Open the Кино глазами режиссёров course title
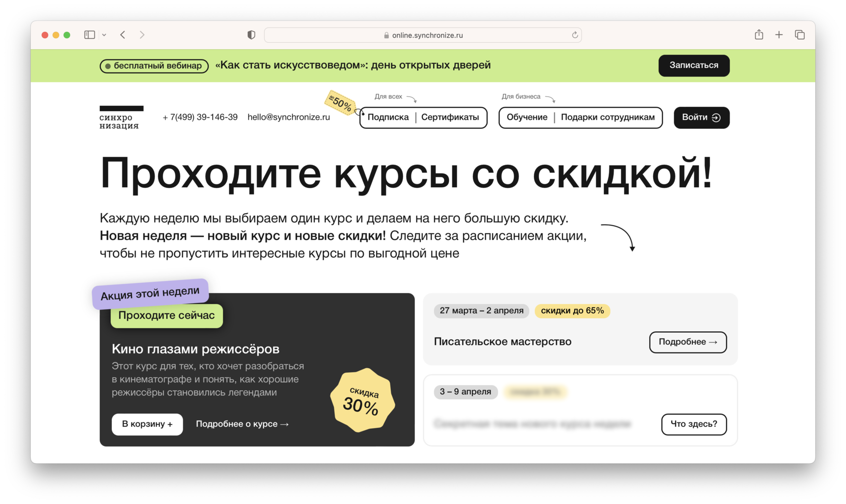The height and width of the screenshot is (504, 846). 195,349
